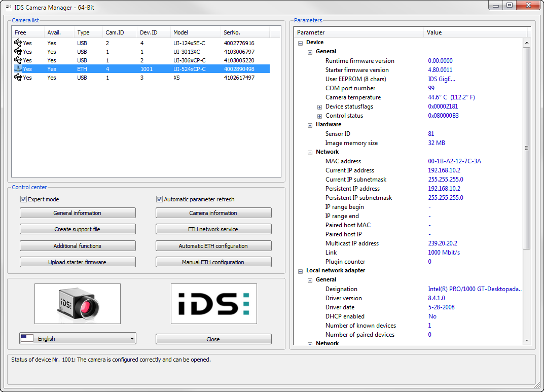Click parameters scrollbar down arrow

click(x=527, y=340)
